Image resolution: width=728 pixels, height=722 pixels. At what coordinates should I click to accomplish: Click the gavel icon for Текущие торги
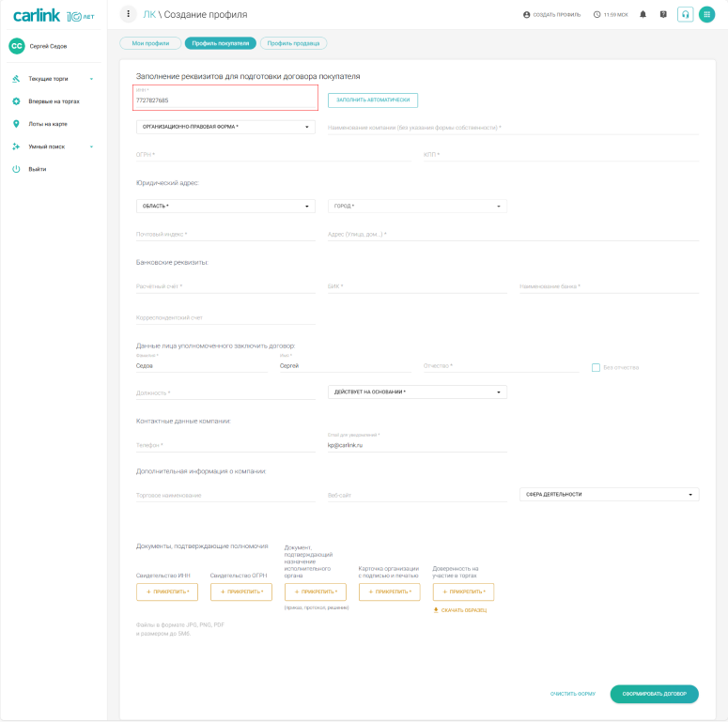pos(16,79)
